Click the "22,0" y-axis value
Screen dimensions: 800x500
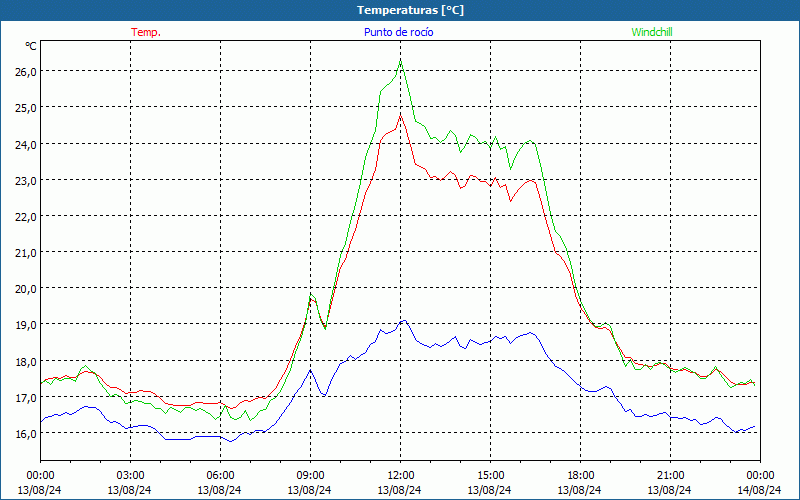tap(26, 217)
